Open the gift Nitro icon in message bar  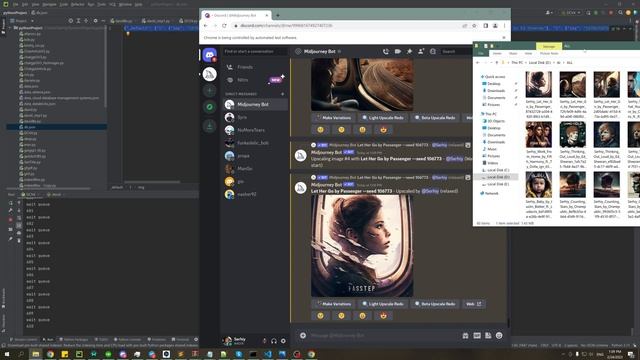[x=465, y=336]
